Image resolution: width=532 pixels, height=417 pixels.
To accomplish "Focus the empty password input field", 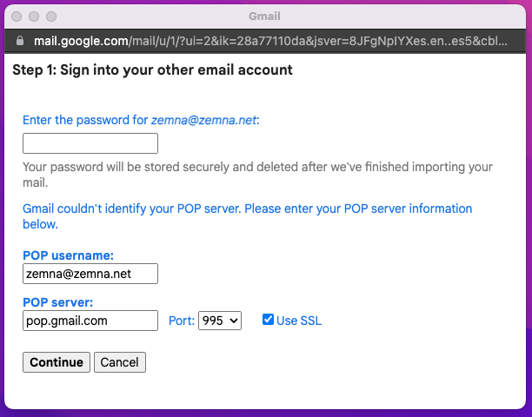I will [90, 143].
